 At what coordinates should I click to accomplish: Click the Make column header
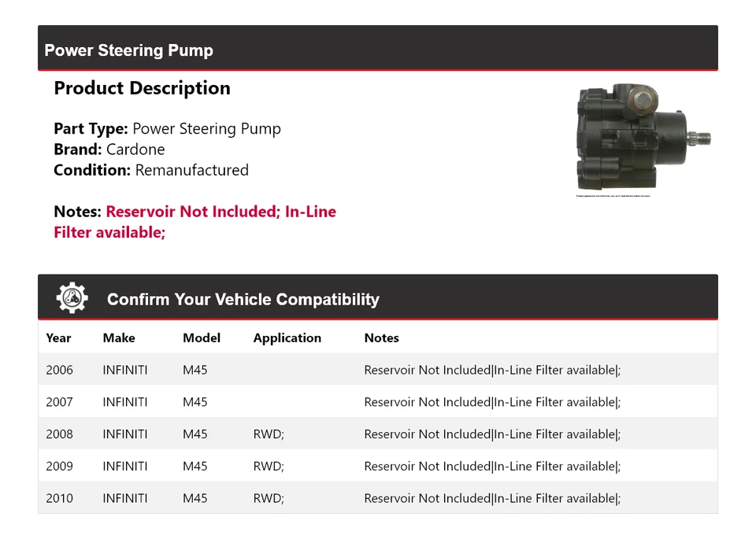[x=119, y=338]
